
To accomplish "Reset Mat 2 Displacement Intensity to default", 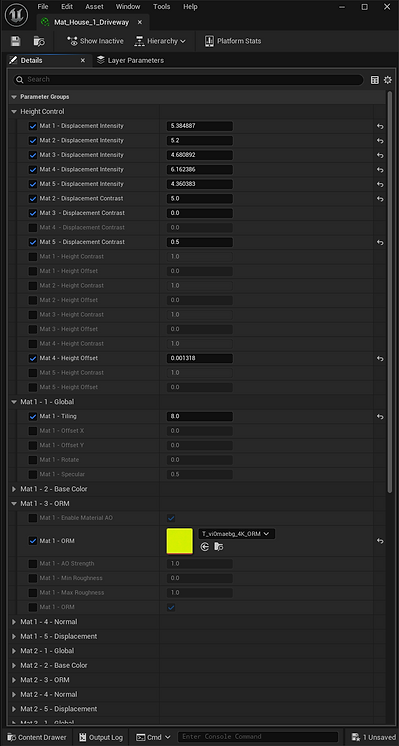I will pos(380,141).
